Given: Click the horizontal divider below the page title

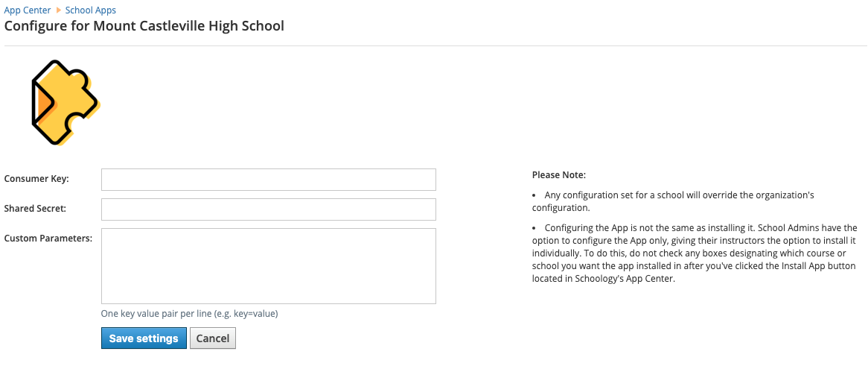Looking at the screenshot, I should coord(434,46).
